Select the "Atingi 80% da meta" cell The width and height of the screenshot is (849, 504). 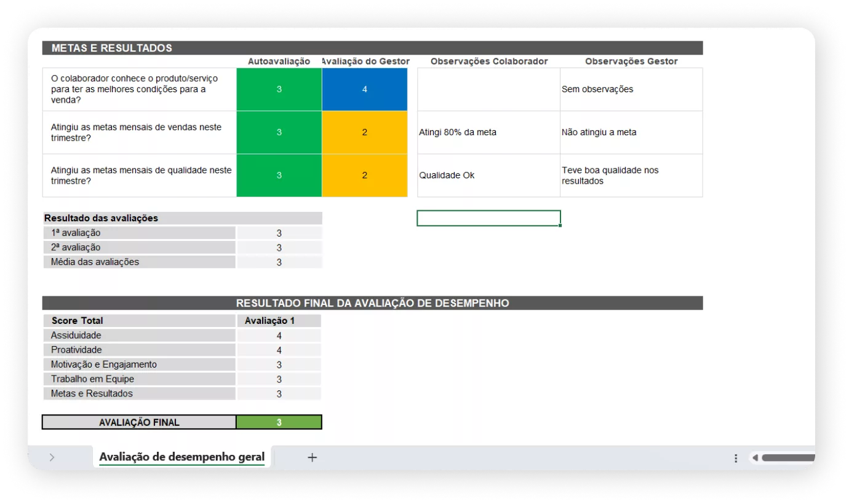coord(488,133)
